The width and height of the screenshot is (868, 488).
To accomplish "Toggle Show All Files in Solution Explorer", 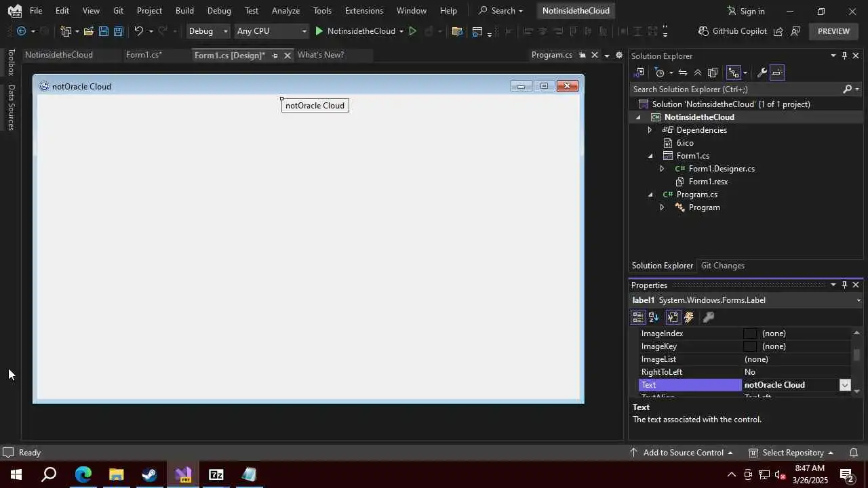I will tap(713, 73).
